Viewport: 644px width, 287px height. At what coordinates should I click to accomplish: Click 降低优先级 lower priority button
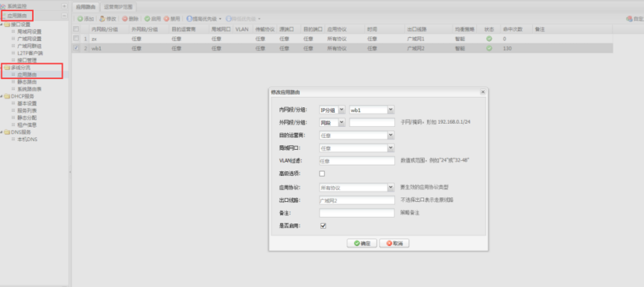click(x=244, y=19)
